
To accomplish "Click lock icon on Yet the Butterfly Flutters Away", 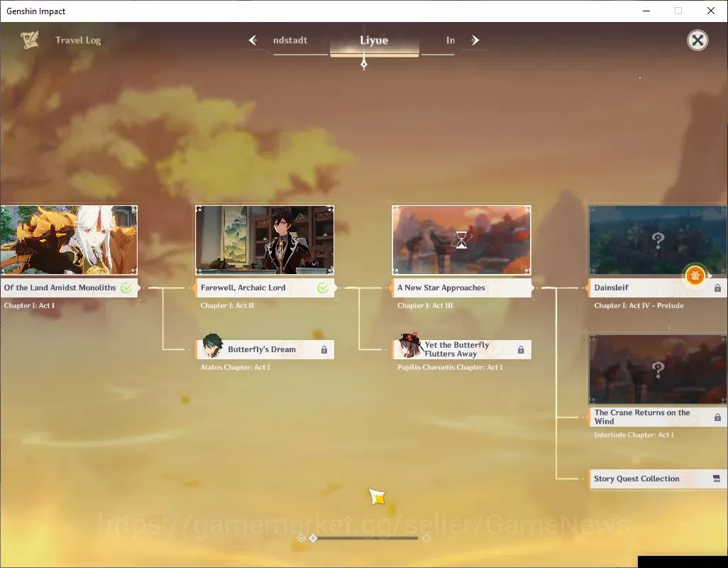I will pos(521,350).
